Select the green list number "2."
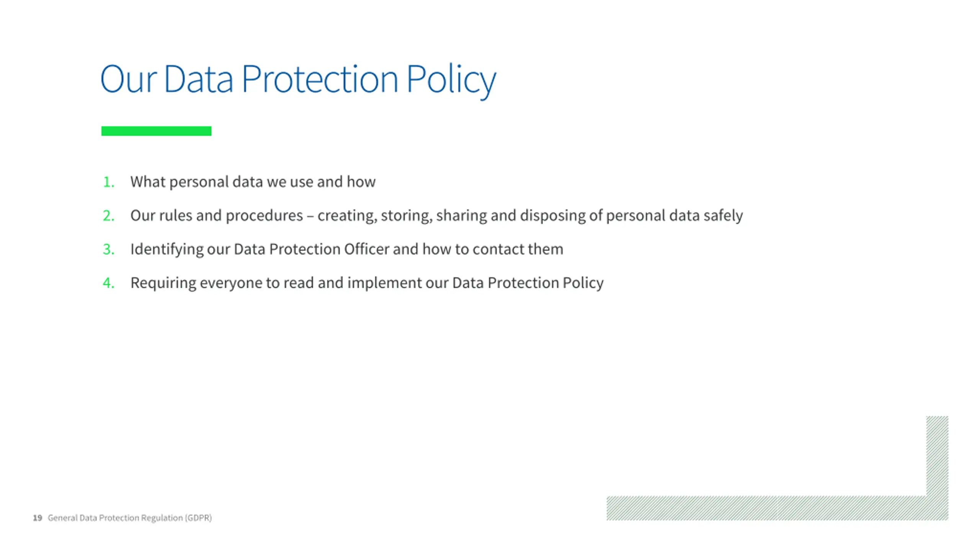This screenshot has height=551, width=980. tap(109, 216)
